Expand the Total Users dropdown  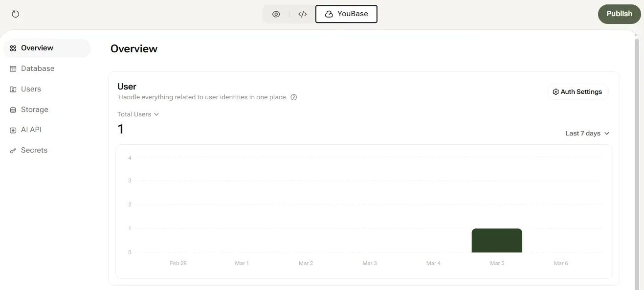tap(138, 114)
